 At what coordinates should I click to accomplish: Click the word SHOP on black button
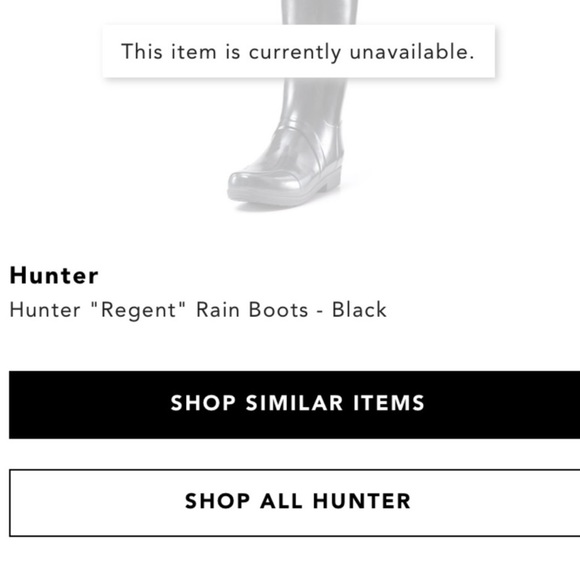pos(203,403)
